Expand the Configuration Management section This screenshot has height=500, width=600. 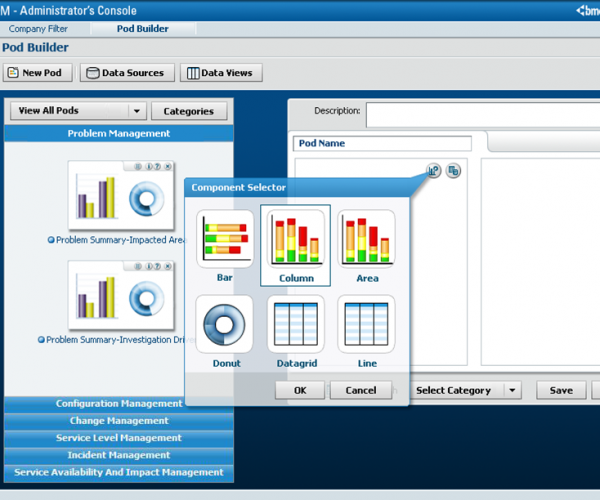coord(119,404)
